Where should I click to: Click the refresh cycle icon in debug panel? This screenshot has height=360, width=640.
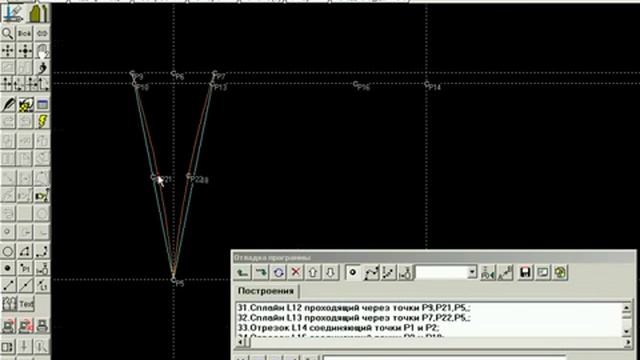[x=278, y=272]
